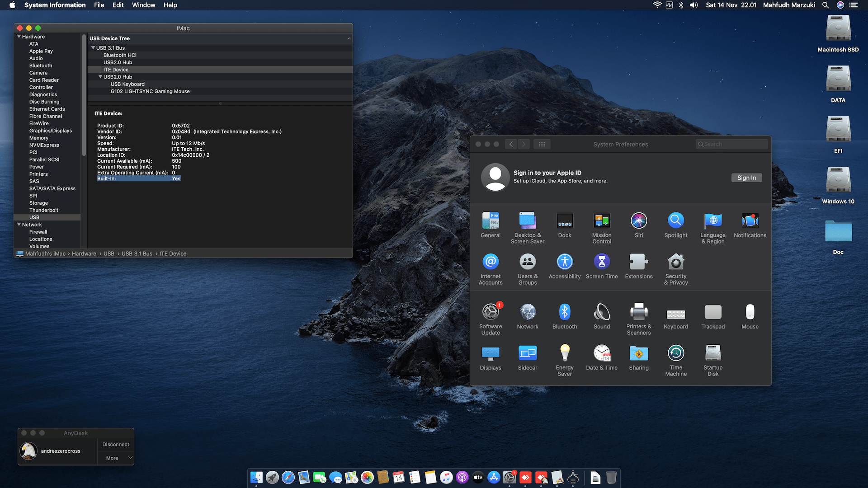Open the File menu
Viewport: 868px width, 488px height.
pos(99,5)
